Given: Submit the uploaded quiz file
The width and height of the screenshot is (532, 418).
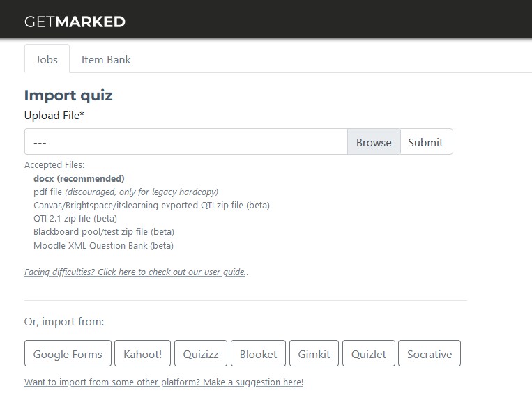Looking at the screenshot, I should [426, 141].
